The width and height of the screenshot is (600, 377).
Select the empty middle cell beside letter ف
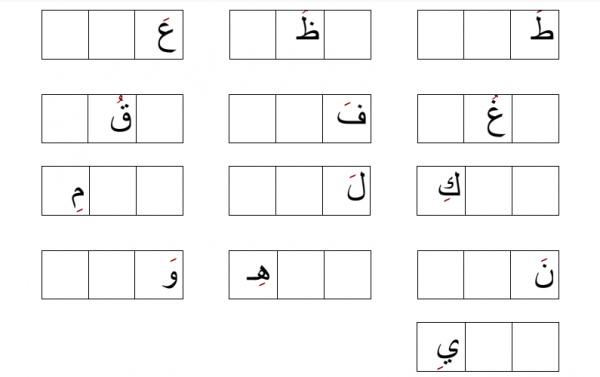tap(299, 119)
